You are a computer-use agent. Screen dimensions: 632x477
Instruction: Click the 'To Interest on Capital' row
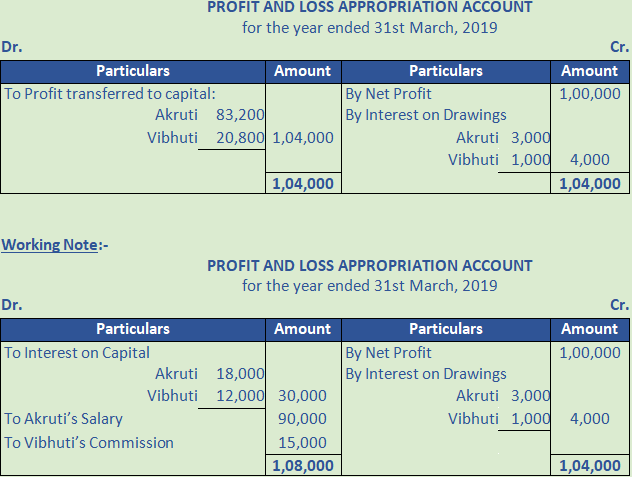tap(77, 352)
